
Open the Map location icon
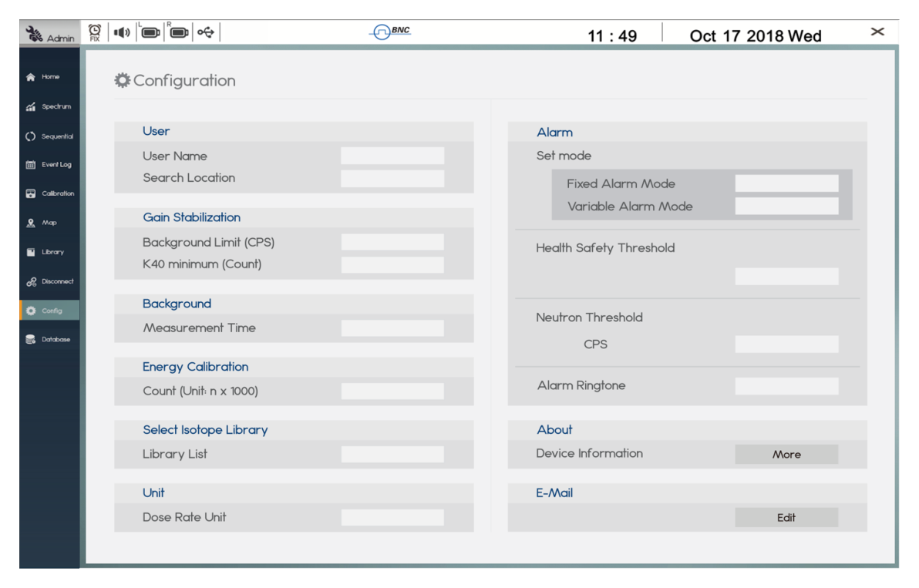[31, 223]
